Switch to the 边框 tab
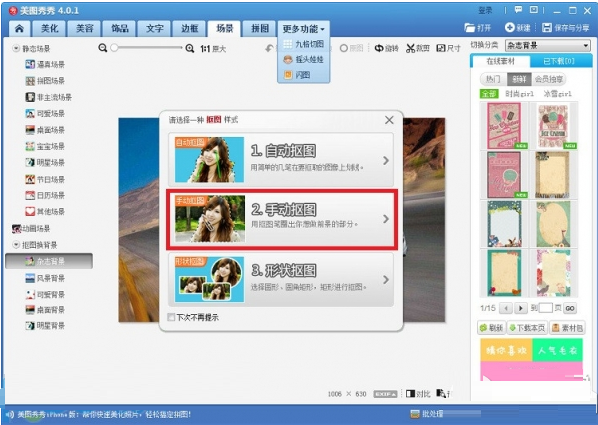This screenshot has height=425, width=598. click(x=190, y=28)
